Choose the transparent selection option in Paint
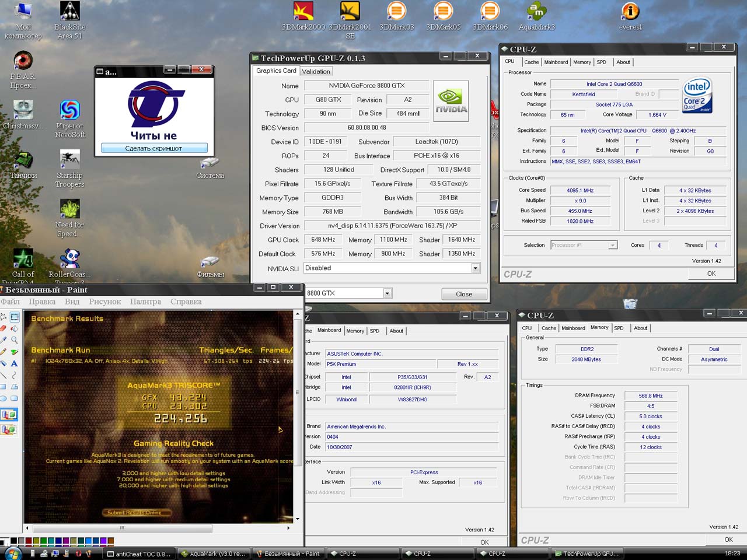Viewport: 747px width, 560px height. (x=9, y=429)
